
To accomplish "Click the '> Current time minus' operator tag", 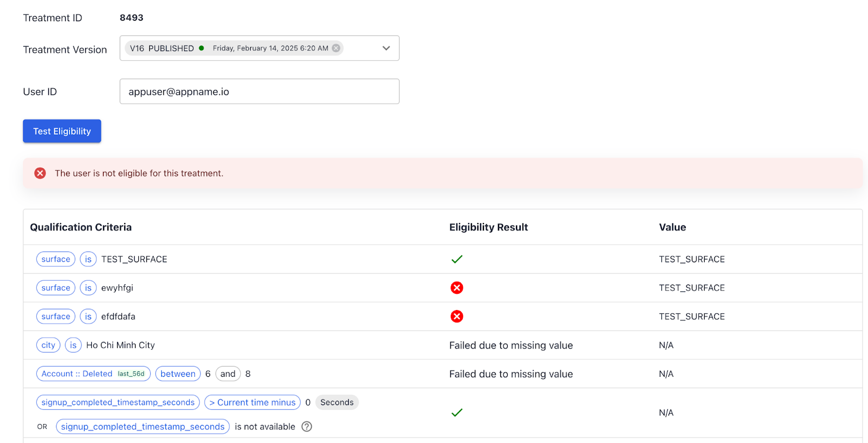I will [252, 402].
